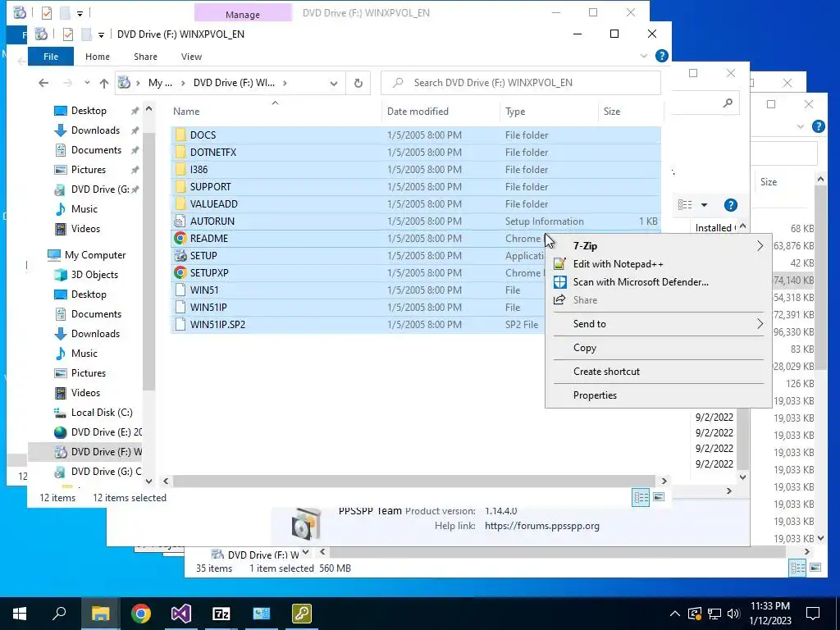Open the File ribbon tab

51,57
